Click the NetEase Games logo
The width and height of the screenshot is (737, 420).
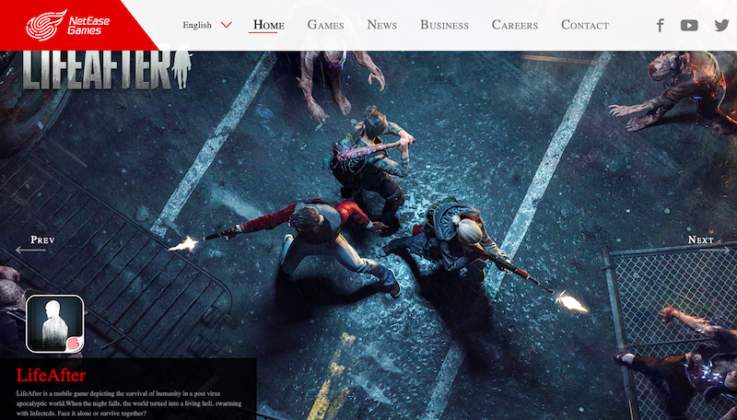click(68, 25)
